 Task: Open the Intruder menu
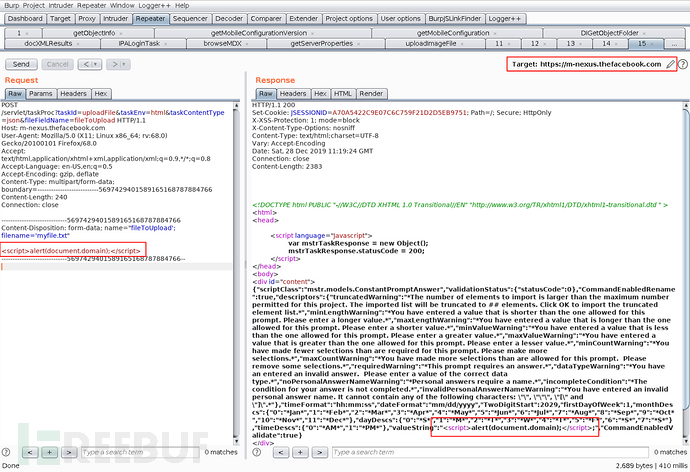pyautogui.click(x=61, y=6)
